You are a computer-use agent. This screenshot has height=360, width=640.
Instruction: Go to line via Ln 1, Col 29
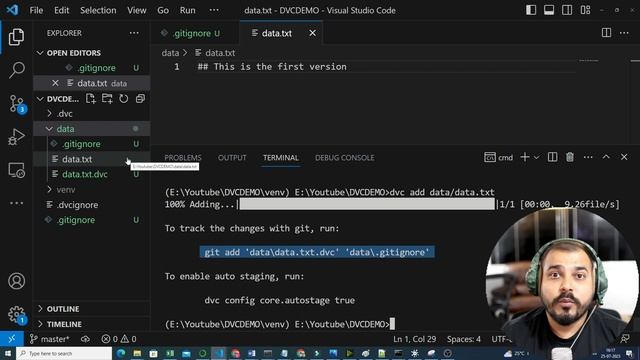(x=414, y=339)
